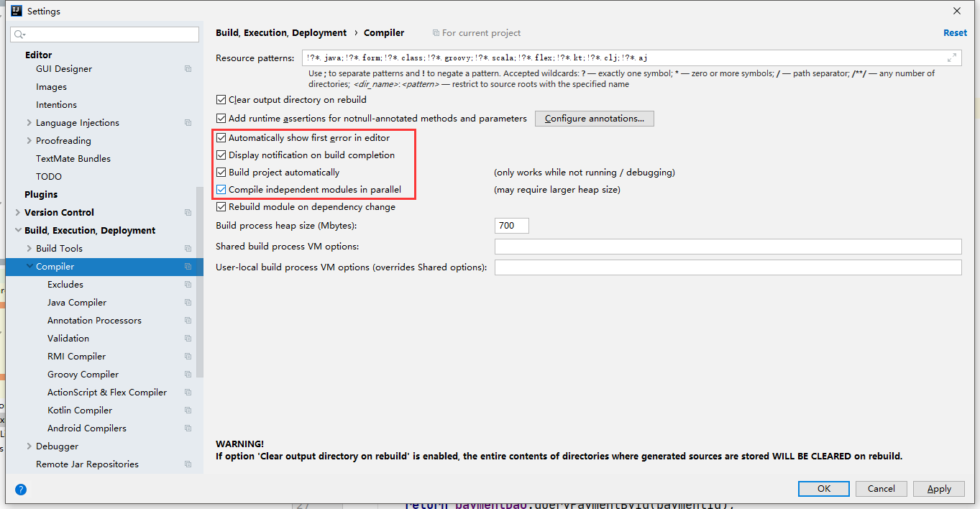Click the project-level icon beside Remote Jar Repositories

[188, 464]
